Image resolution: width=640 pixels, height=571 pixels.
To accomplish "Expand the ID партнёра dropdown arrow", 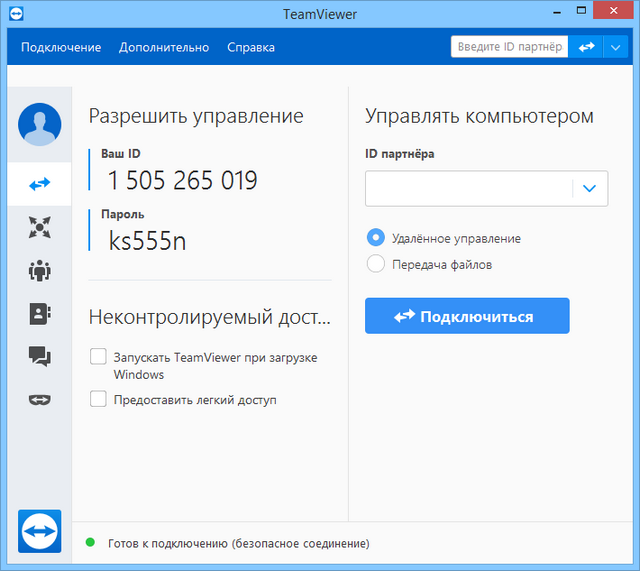I will tap(590, 188).
